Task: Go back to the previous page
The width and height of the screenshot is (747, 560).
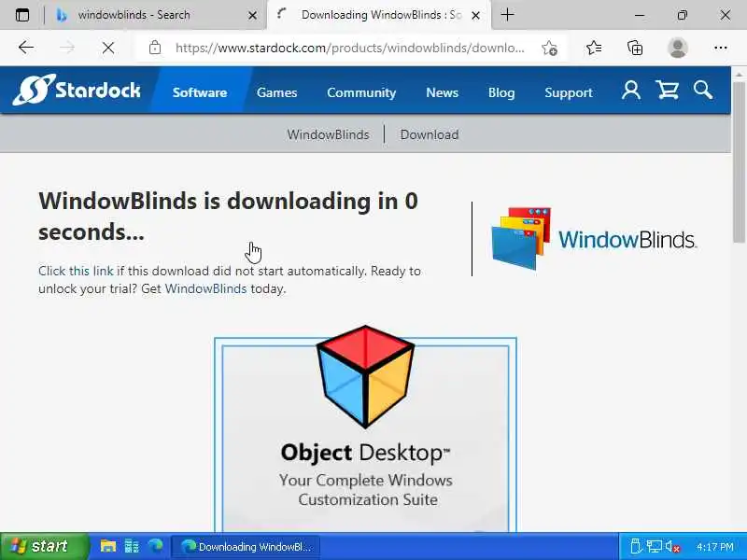Action: tap(26, 48)
